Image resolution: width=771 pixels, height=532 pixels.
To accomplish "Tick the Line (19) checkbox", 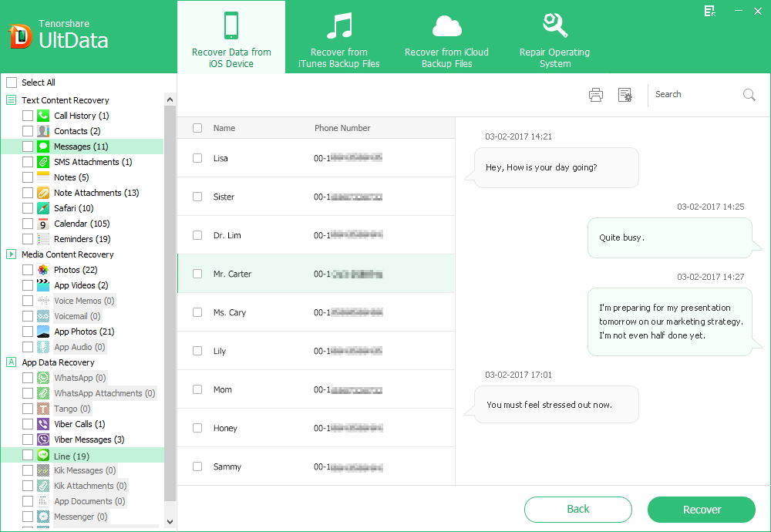I will pos(28,456).
